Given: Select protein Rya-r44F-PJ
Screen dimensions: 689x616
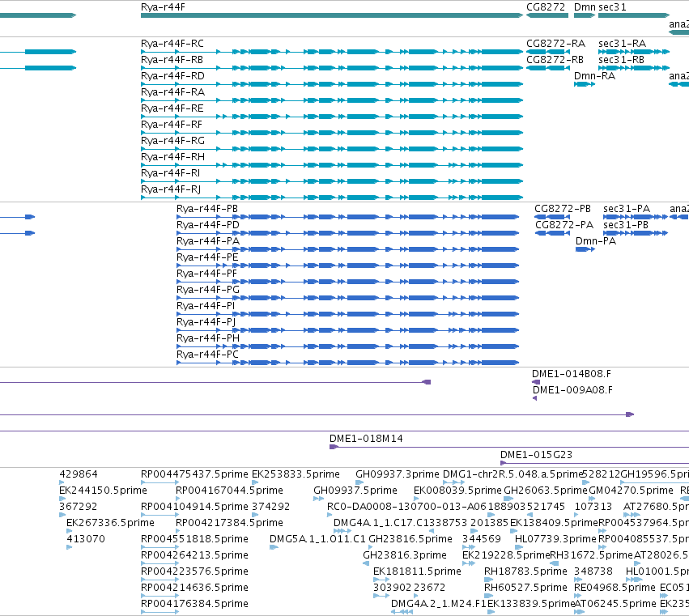Looking at the screenshot, I should (x=206, y=322).
